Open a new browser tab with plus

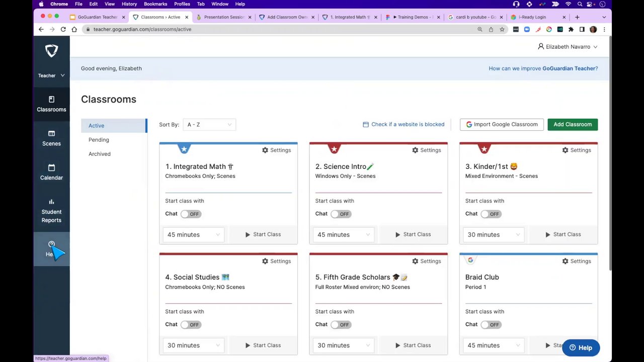[577, 17]
